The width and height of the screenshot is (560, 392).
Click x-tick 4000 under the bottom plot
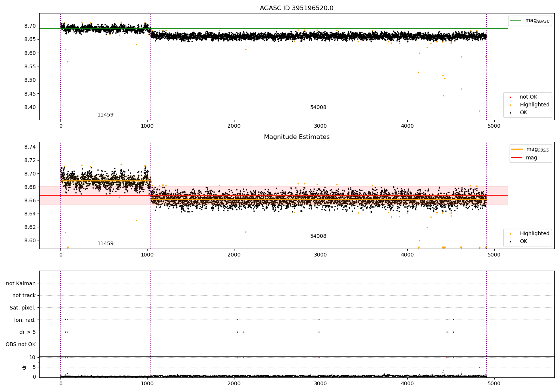407,383
